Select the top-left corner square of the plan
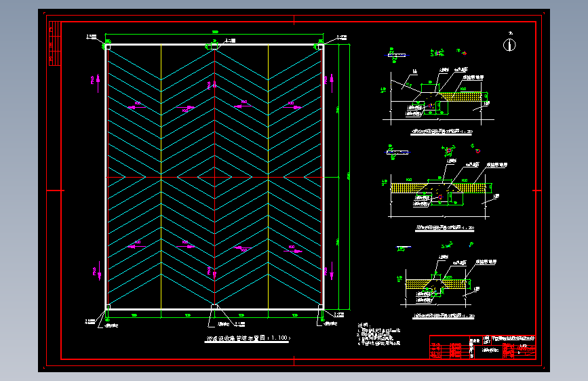588x381 pixels. 108,47
